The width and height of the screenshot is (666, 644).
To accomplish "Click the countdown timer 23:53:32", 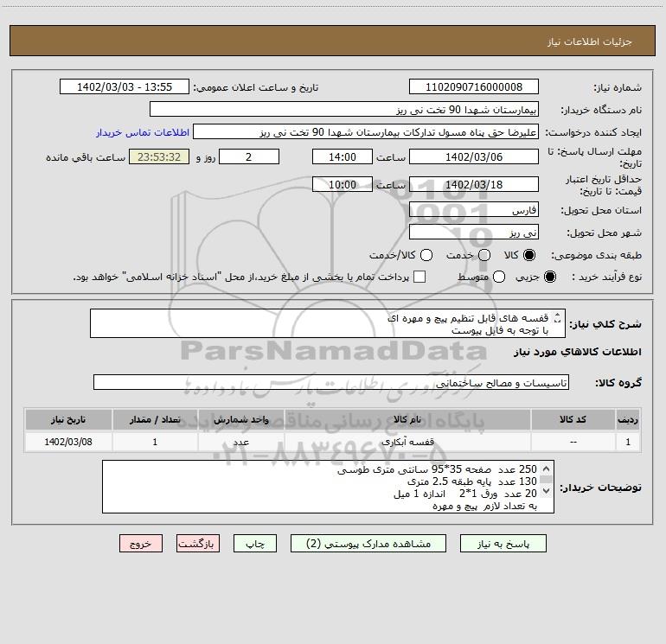I will (159, 156).
